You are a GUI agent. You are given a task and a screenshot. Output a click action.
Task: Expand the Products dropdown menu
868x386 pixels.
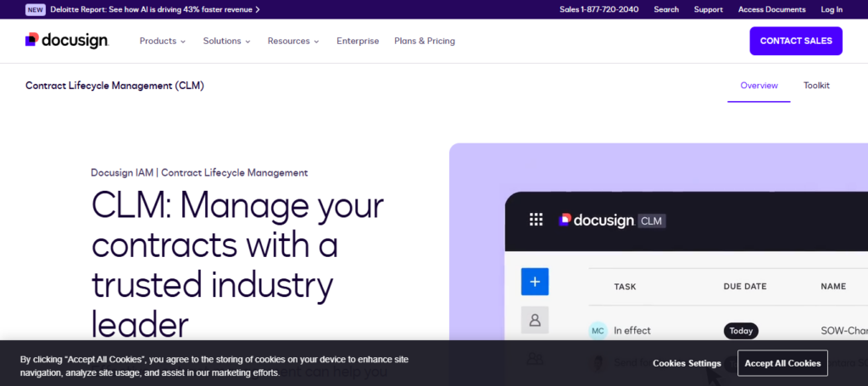[163, 41]
